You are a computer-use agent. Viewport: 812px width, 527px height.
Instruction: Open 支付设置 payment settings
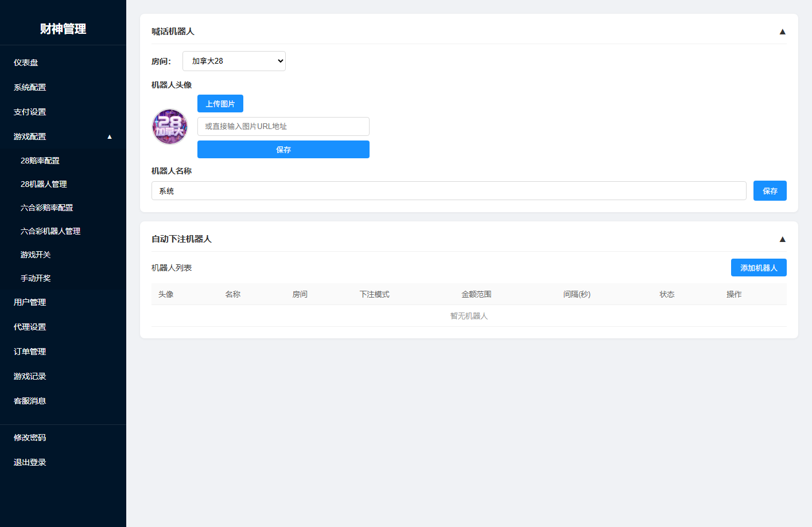[x=30, y=112]
